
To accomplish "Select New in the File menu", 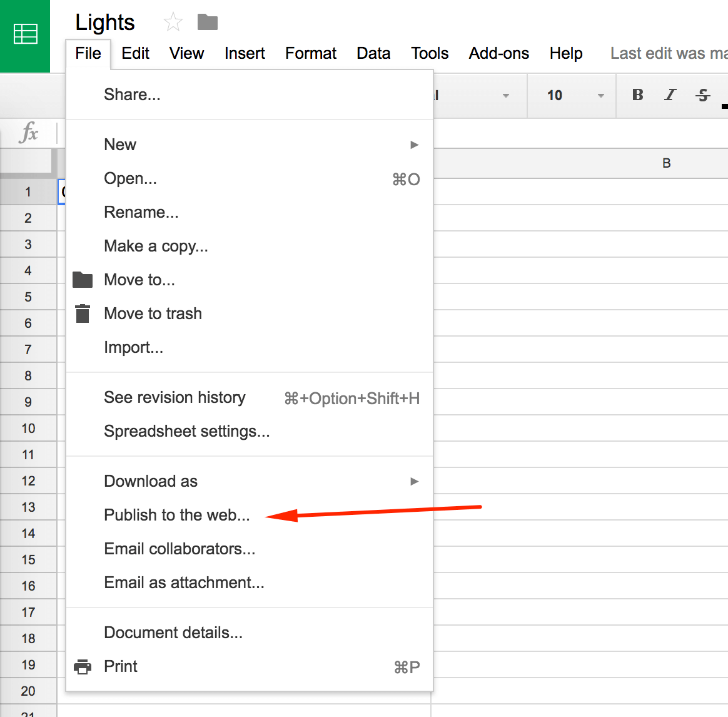I will [x=250, y=145].
